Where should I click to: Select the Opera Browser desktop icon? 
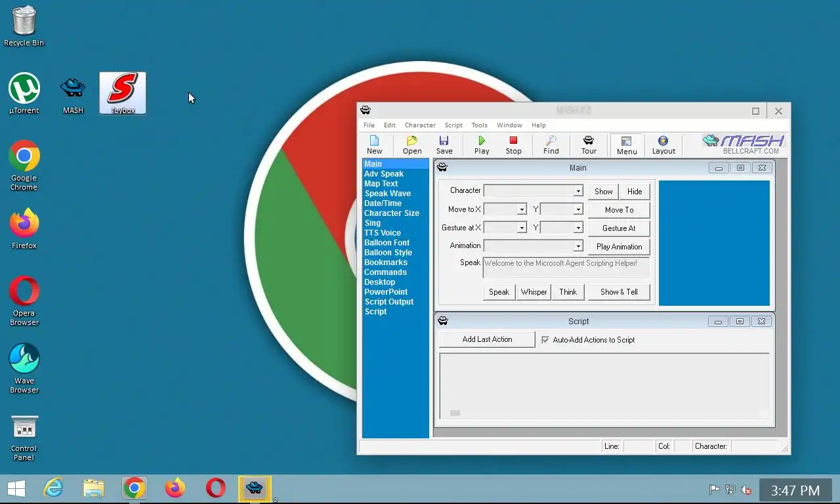tap(24, 301)
